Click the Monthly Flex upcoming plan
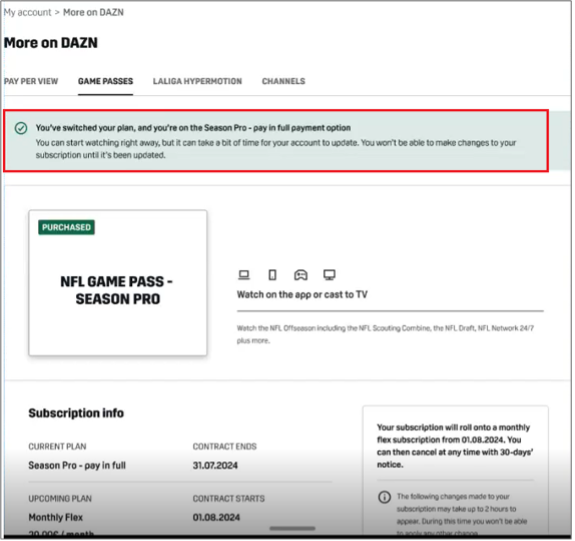The width and height of the screenshot is (575, 541). [56, 518]
